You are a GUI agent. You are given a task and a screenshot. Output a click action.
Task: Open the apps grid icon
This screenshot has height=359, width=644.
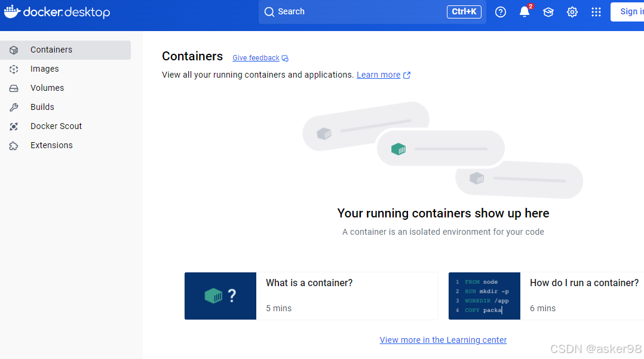pos(596,12)
